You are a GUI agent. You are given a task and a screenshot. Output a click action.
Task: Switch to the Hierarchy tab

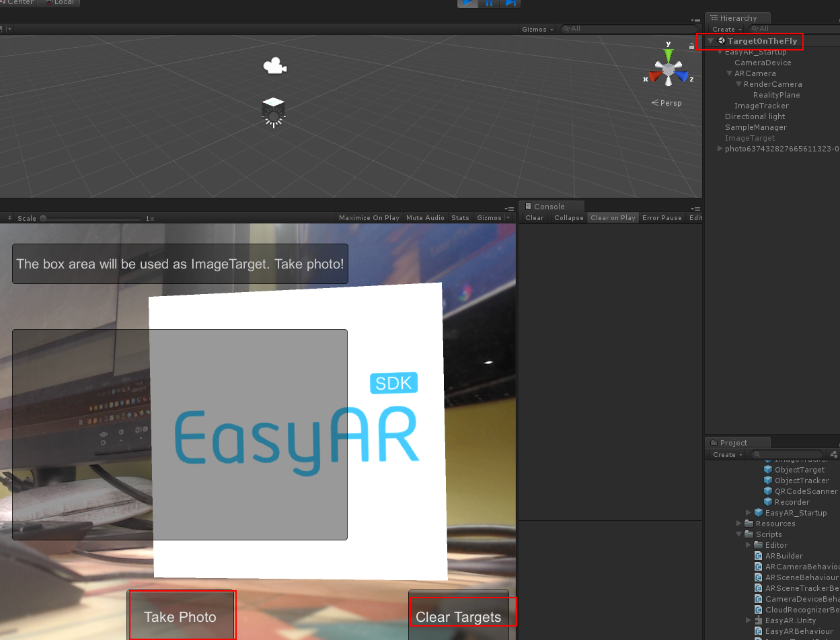tap(738, 18)
